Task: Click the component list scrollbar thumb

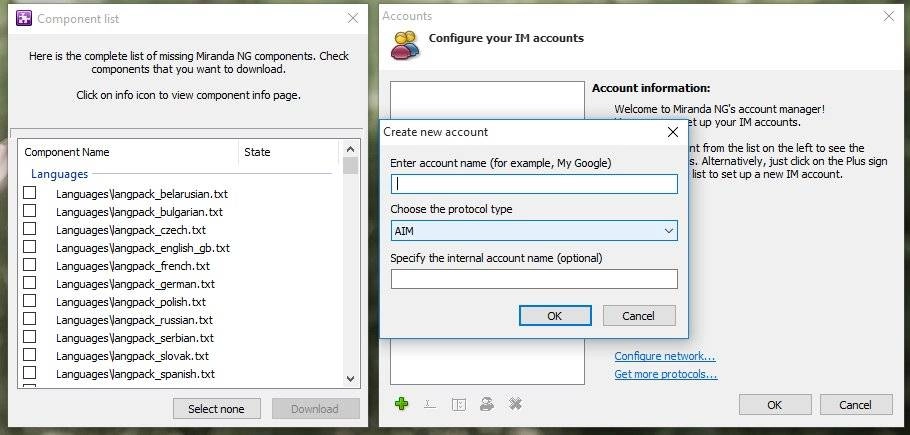Action: [350, 165]
